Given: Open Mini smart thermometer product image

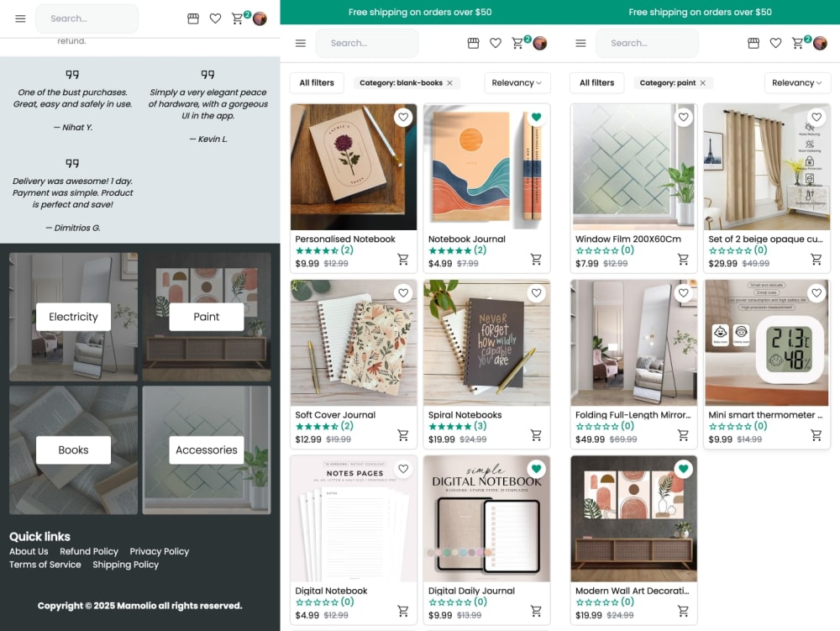Looking at the screenshot, I should click(x=767, y=343).
